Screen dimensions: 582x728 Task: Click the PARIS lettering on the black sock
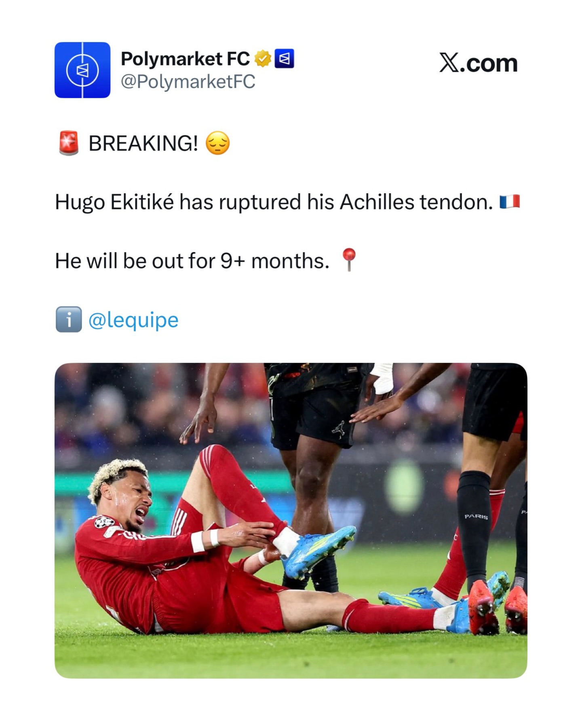(476, 517)
